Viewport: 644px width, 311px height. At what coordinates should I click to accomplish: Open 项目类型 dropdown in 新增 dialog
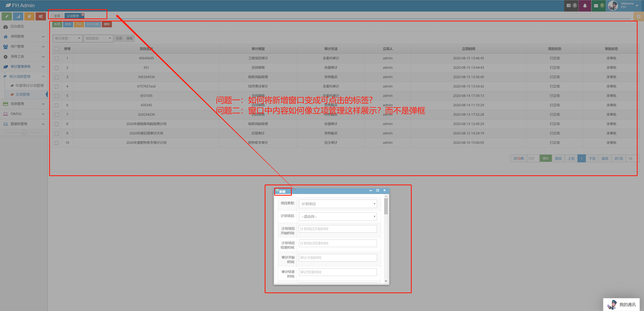coord(338,204)
